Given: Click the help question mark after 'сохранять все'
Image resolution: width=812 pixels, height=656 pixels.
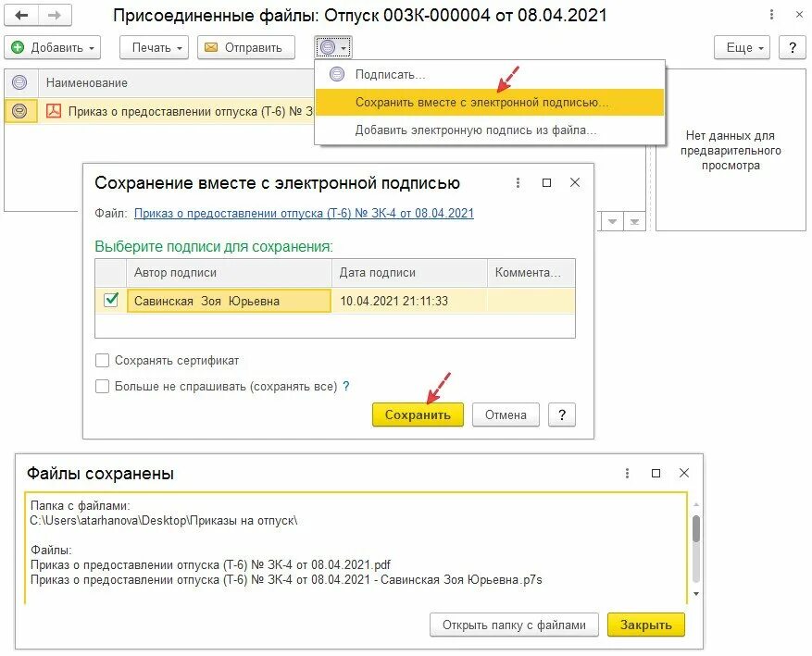Looking at the screenshot, I should [346, 386].
